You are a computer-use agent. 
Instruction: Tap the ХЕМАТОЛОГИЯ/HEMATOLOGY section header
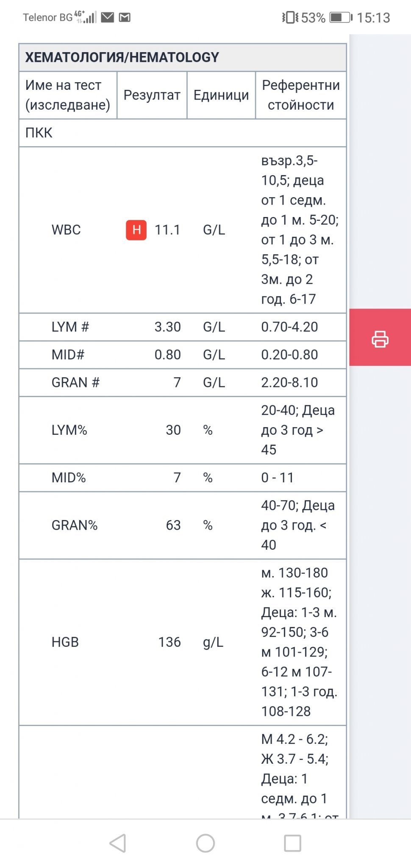point(122,57)
